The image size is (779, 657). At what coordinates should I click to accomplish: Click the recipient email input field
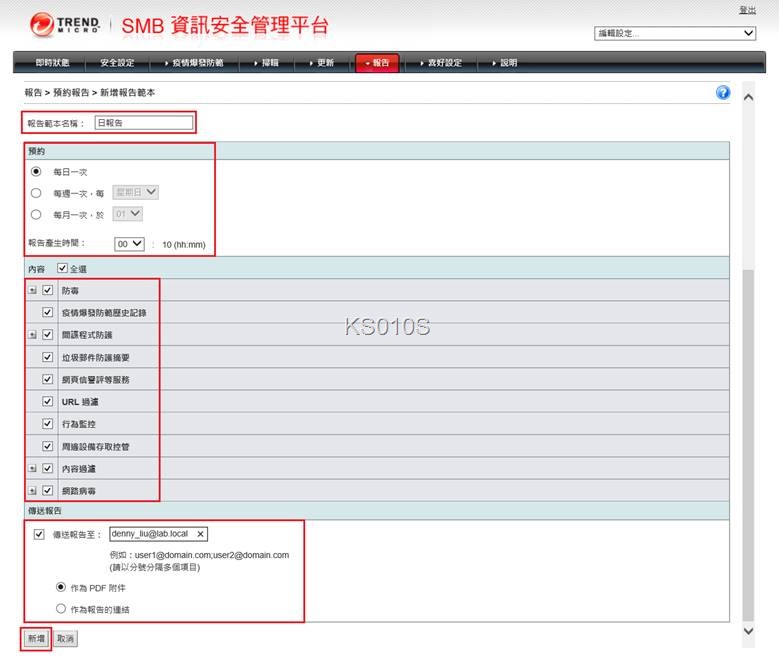click(158, 534)
